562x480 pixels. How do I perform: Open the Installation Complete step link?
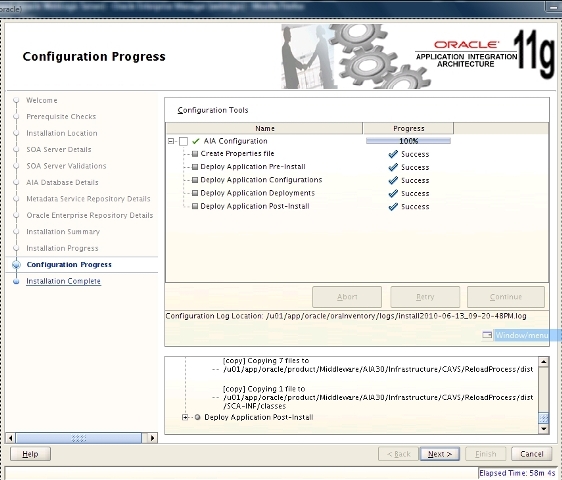tap(63, 281)
